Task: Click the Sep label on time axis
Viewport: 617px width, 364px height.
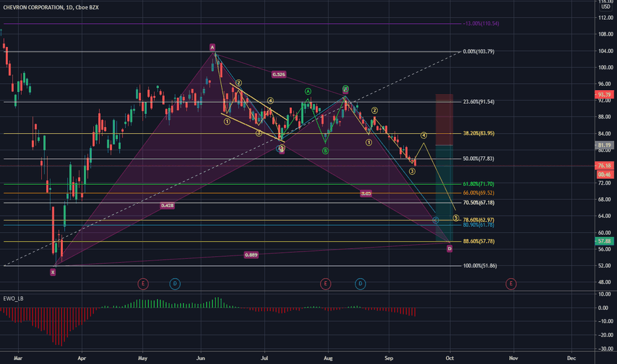Action: [x=389, y=358]
